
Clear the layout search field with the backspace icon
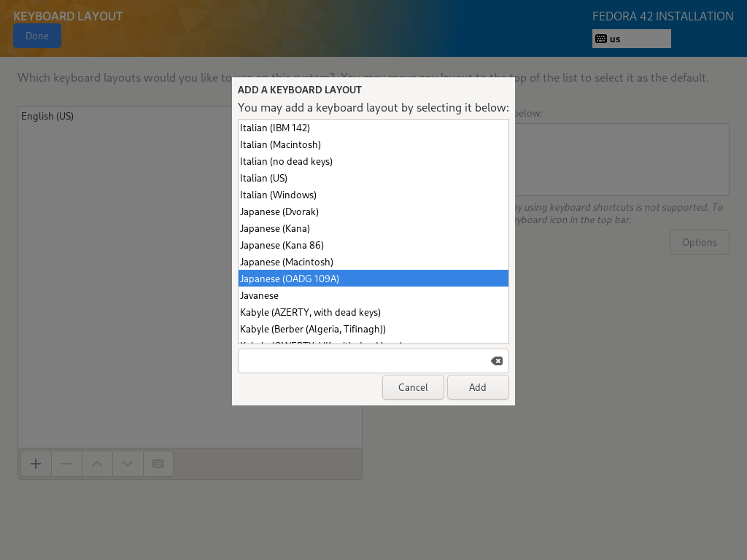[x=496, y=361]
